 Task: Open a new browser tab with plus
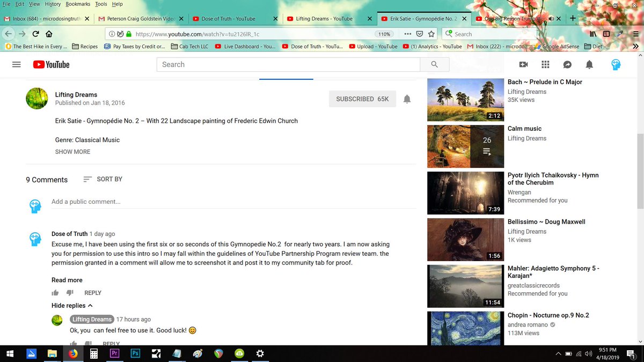tap(573, 18)
